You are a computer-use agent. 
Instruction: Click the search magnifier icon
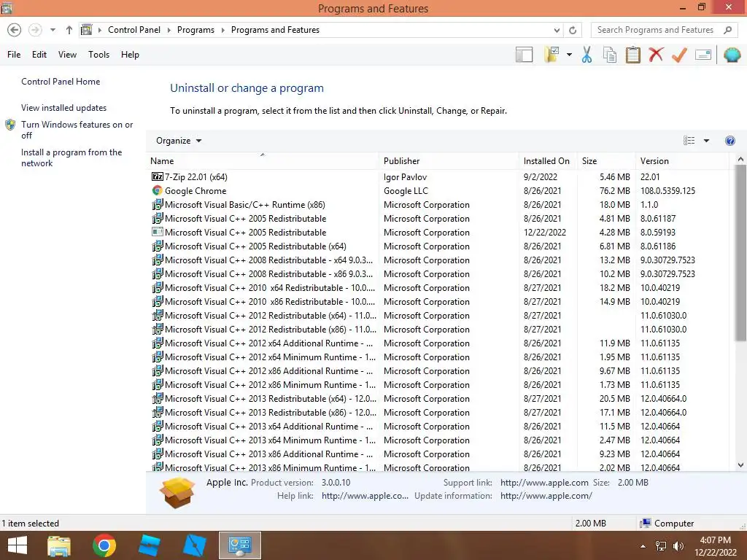click(727, 30)
